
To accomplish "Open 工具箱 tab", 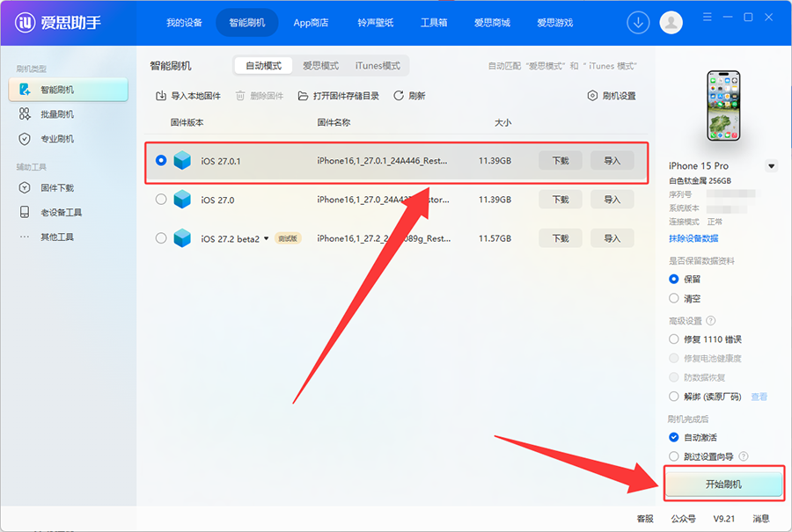I will (x=433, y=23).
